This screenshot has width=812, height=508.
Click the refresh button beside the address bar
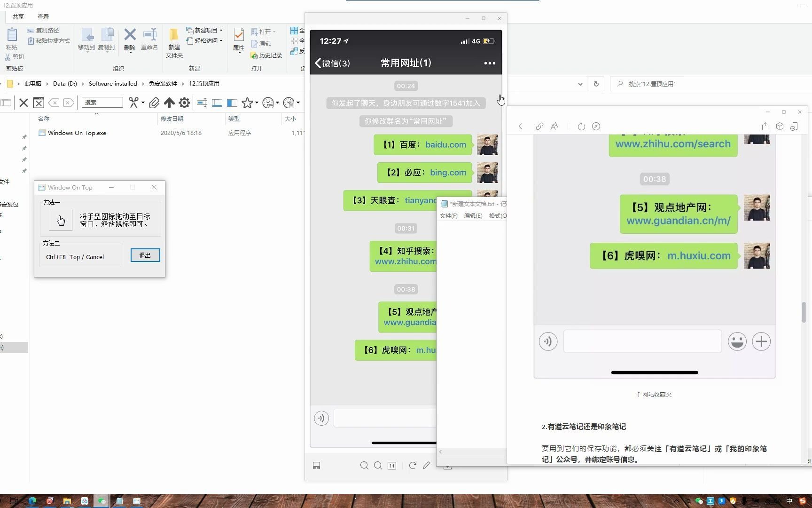tap(596, 84)
